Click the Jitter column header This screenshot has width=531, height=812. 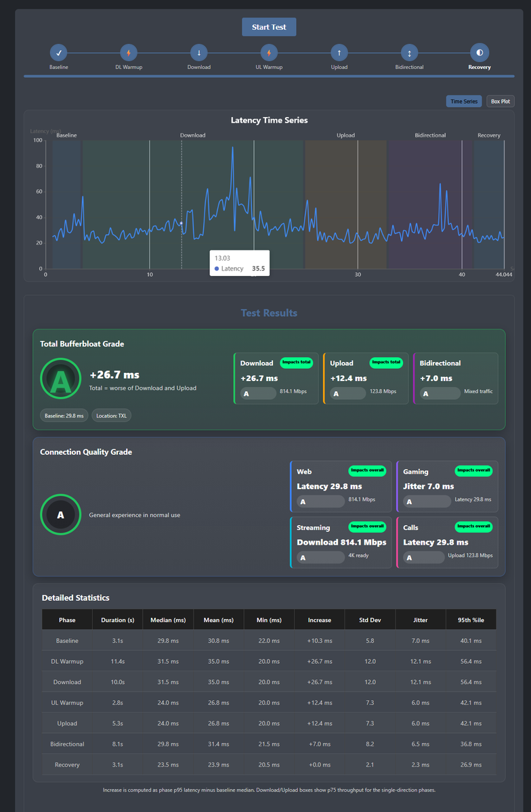click(x=421, y=619)
